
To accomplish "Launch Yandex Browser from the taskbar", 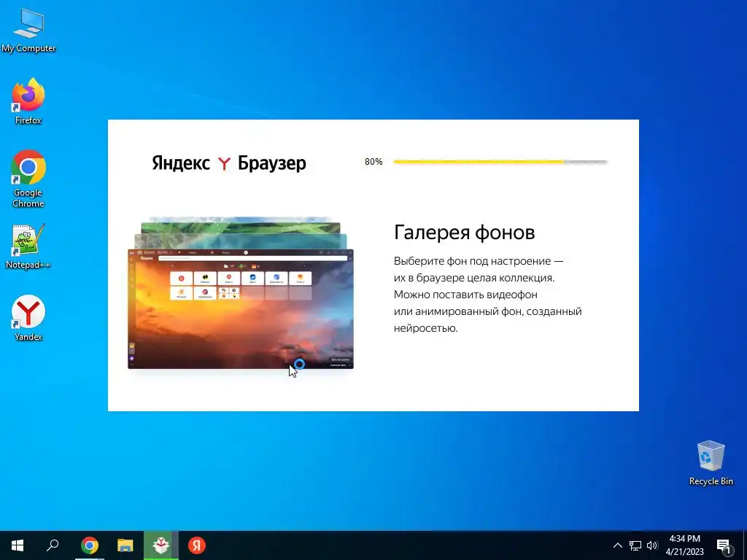I will click(197, 545).
